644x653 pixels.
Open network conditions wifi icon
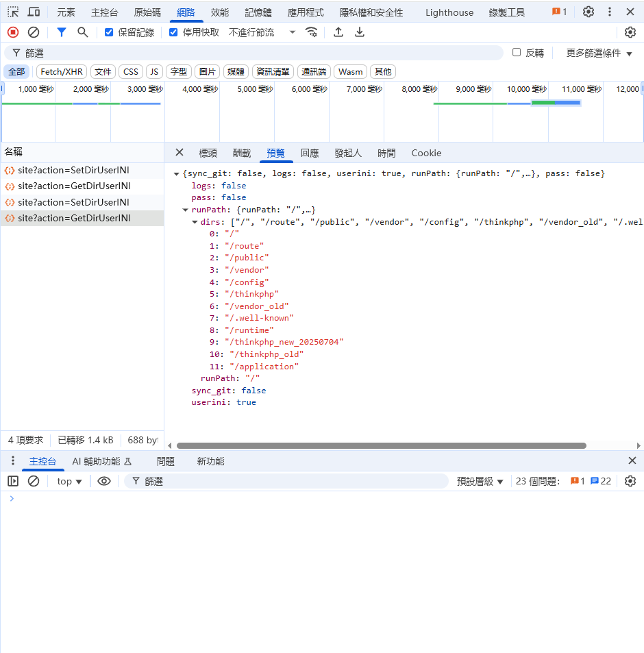312,32
